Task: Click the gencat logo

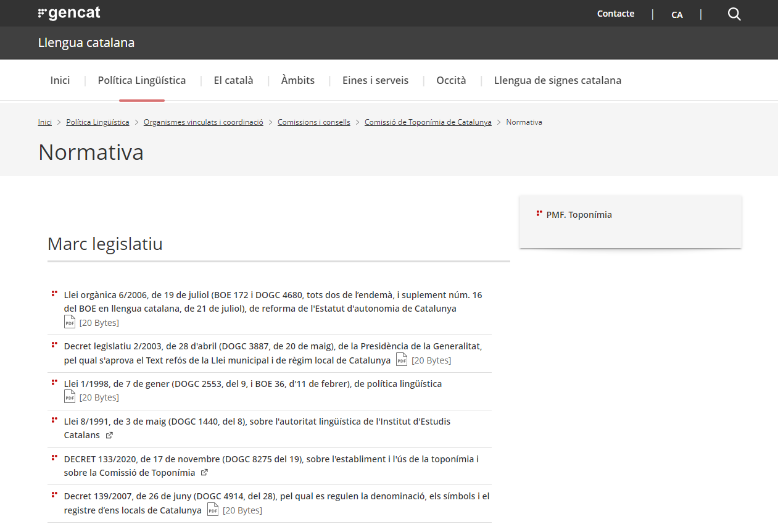Action: click(69, 13)
